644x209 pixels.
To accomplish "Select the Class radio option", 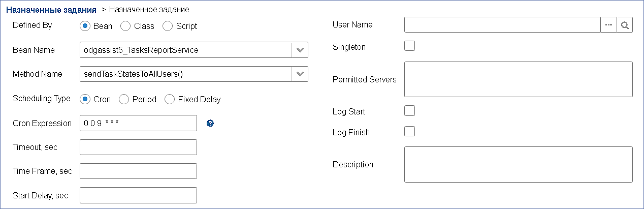I will pyautogui.click(x=126, y=25).
